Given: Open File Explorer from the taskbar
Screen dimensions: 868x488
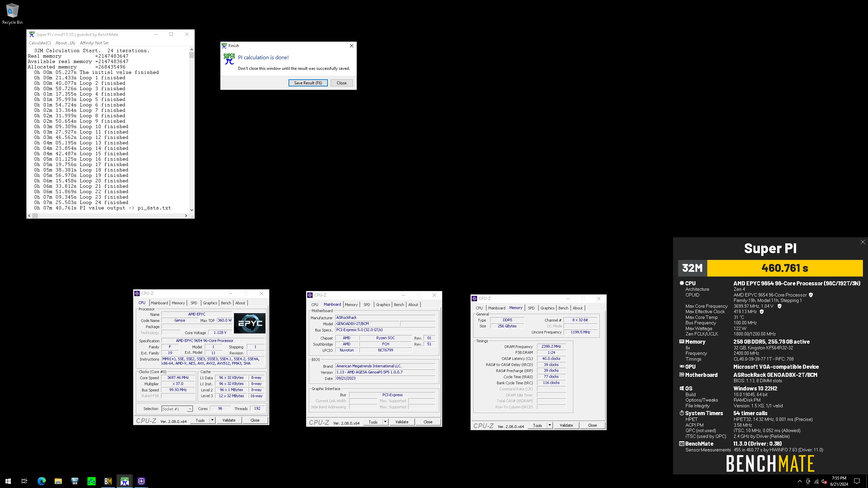Looking at the screenshot, I should [58, 481].
